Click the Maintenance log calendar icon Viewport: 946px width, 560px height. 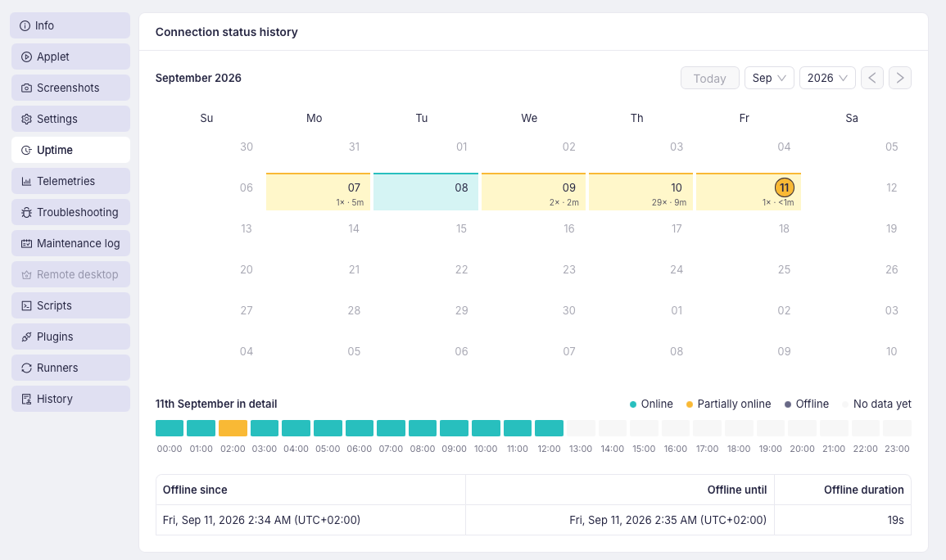pyautogui.click(x=26, y=243)
